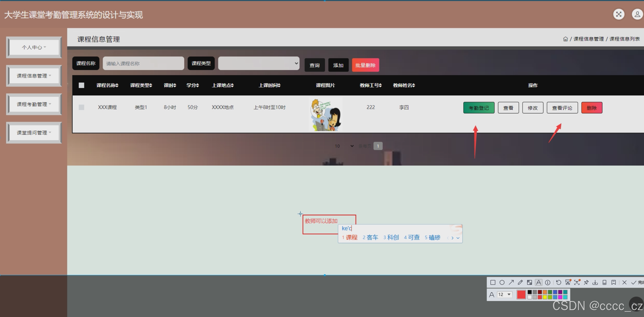Expand the page size 10 selector

[344, 146]
